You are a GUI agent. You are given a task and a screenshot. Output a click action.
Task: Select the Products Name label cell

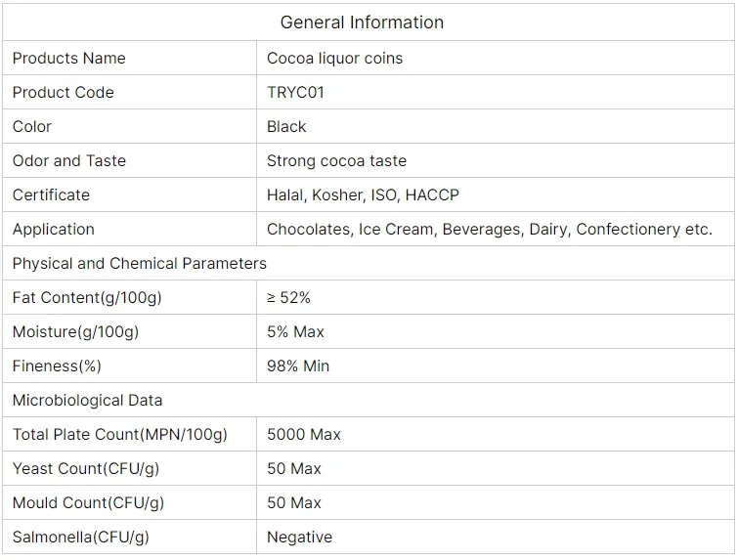pyautogui.click(x=69, y=59)
